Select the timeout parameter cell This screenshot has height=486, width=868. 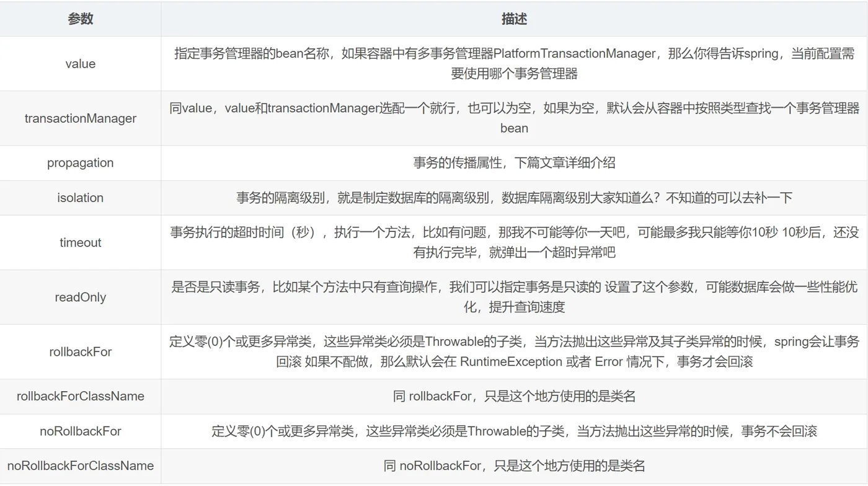coord(81,242)
